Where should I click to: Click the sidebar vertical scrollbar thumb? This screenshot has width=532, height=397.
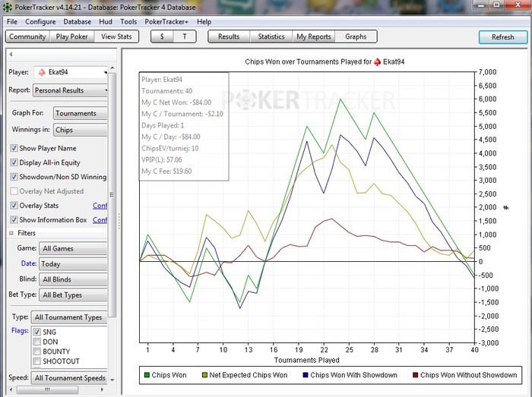point(112,194)
